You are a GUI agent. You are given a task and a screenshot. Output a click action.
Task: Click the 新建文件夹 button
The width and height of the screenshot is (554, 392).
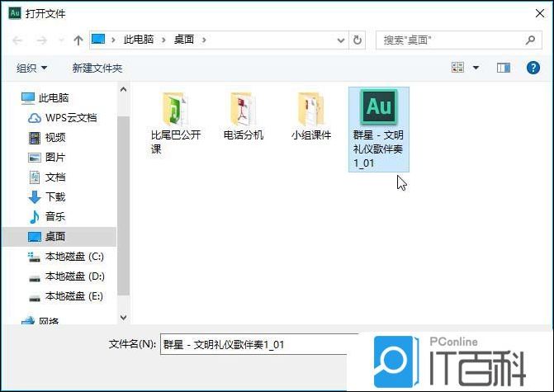pos(97,68)
